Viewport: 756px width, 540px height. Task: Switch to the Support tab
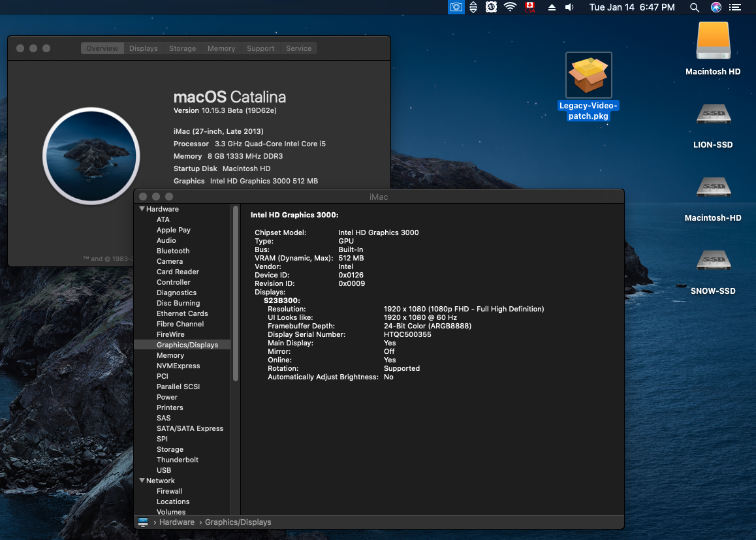[260, 48]
